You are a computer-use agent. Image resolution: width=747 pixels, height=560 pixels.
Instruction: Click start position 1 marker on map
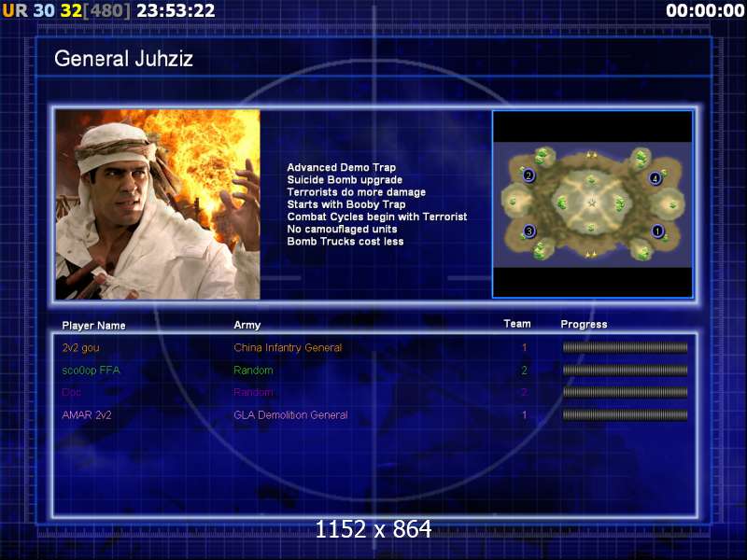657,231
